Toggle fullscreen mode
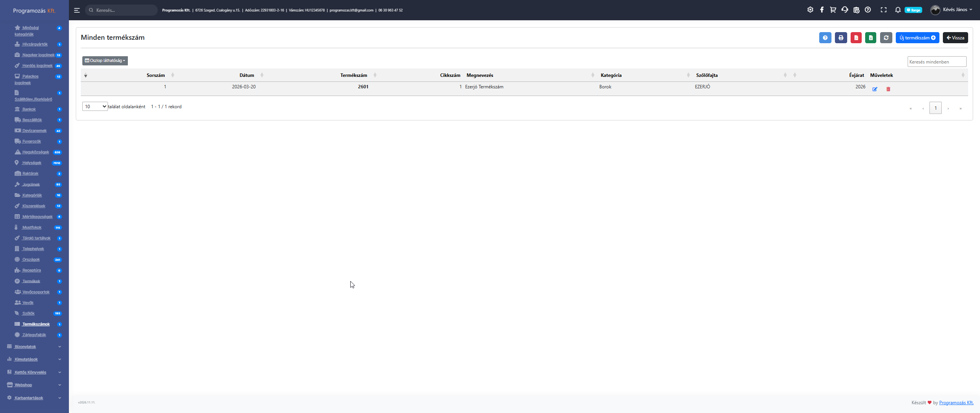This screenshot has height=413, width=980. pos(884,10)
